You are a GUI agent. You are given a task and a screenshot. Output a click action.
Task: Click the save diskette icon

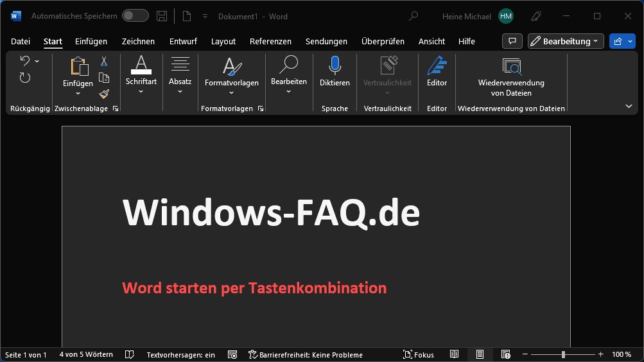[162, 16]
